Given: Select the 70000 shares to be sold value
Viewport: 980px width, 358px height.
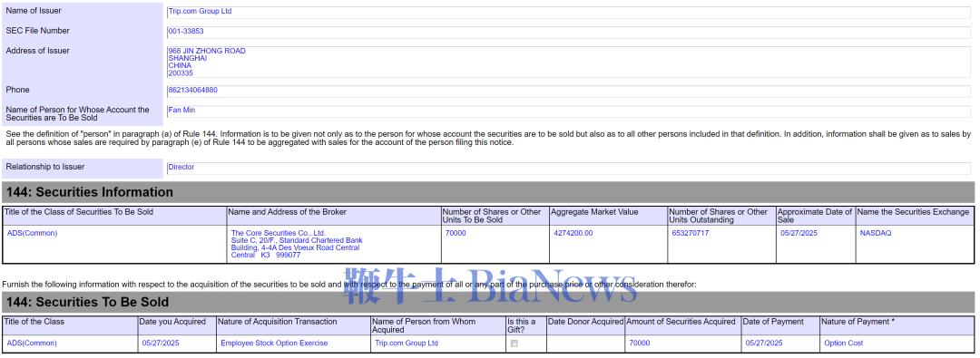Looking at the screenshot, I should (456, 234).
